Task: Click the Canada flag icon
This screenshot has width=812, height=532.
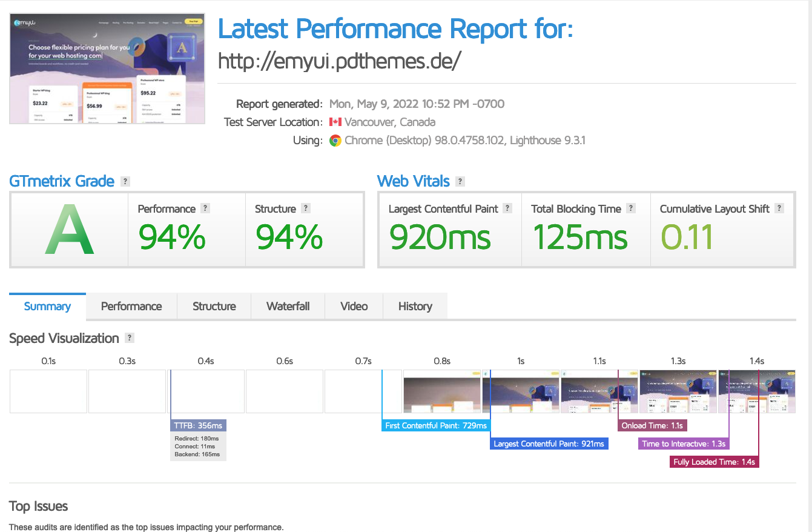Action: 335,122
